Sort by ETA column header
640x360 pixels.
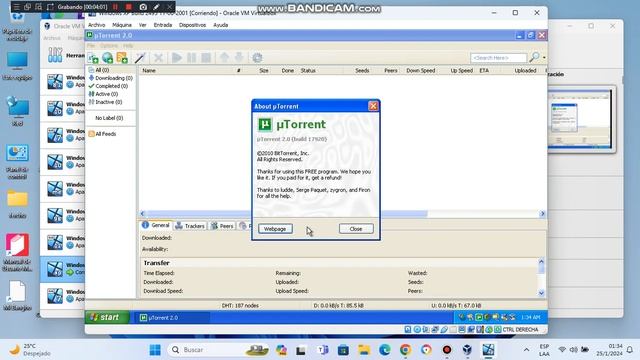[x=484, y=71]
